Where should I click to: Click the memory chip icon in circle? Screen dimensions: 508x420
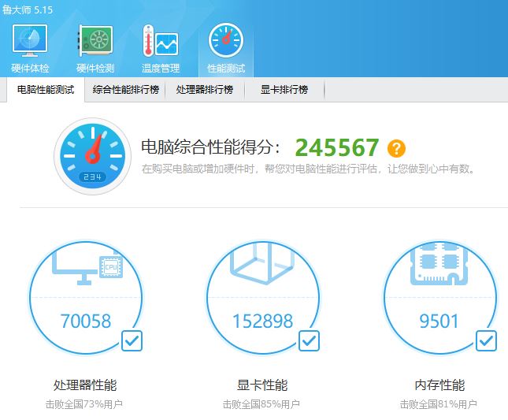coord(439,265)
